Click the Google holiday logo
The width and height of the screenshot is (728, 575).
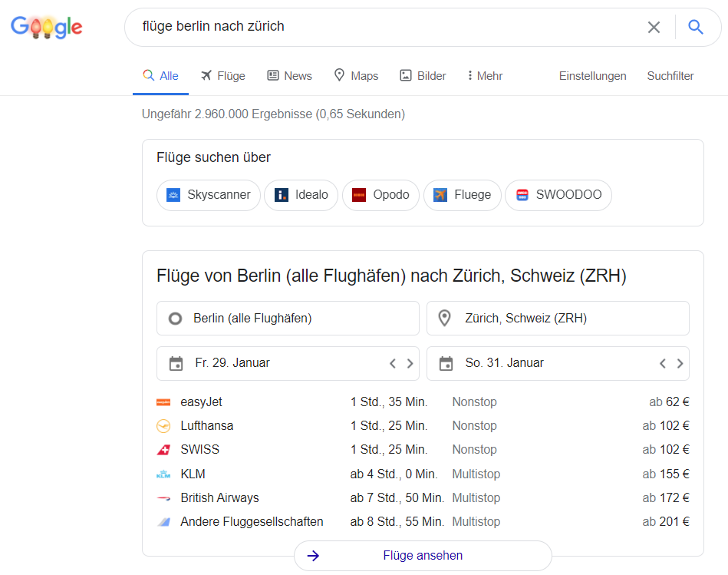pyautogui.click(x=47, y=27)
